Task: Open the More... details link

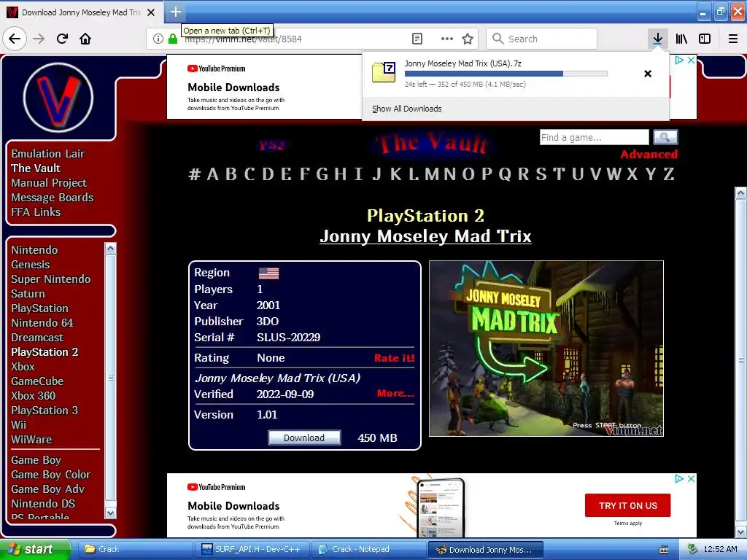Action: pyautogui.click(x=395, y=393)
